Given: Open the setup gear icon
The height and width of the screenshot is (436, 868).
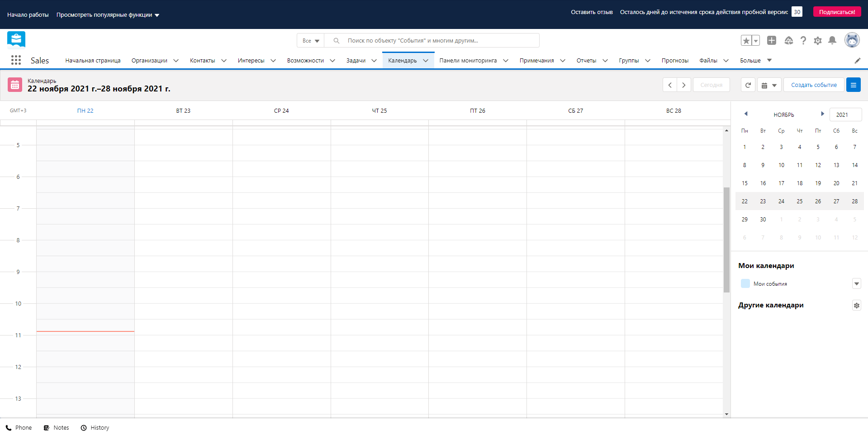Looking at the screenshot, I should (x=818, y=41).
